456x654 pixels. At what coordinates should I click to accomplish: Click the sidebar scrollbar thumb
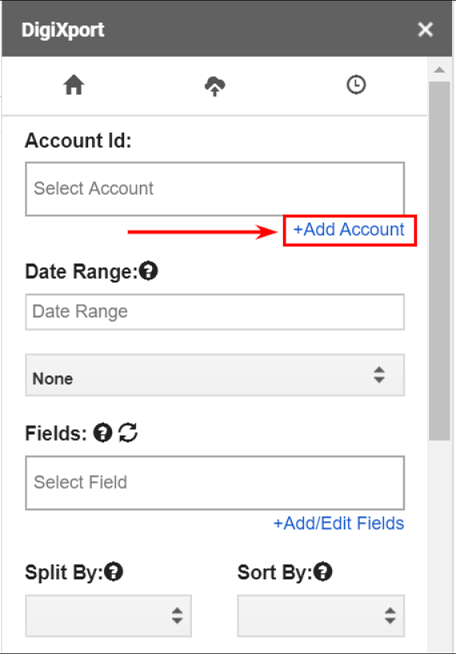point(439,261)
